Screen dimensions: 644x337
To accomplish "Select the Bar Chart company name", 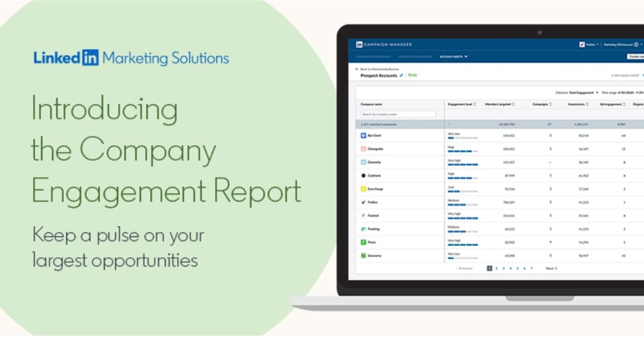I will [375, 136].
